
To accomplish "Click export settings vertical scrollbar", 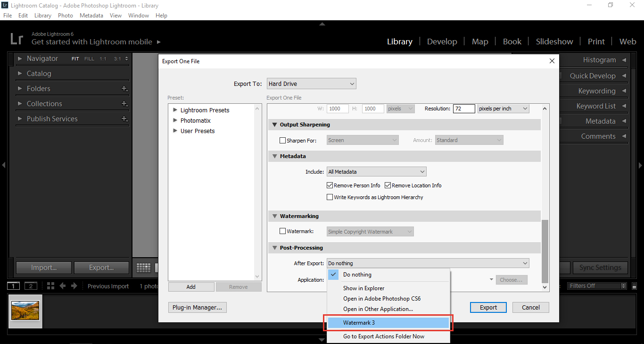I will (x=545, y=252).
